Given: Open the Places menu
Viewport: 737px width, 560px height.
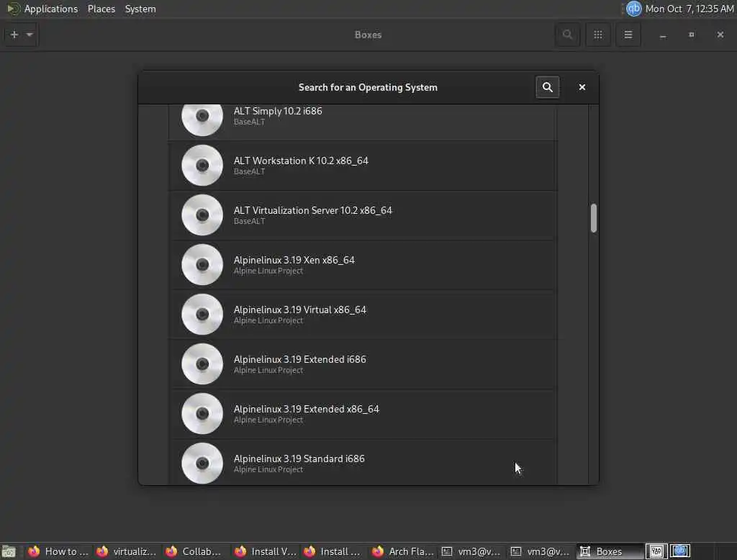Looking at the screenshot, I should click(101, 9).
